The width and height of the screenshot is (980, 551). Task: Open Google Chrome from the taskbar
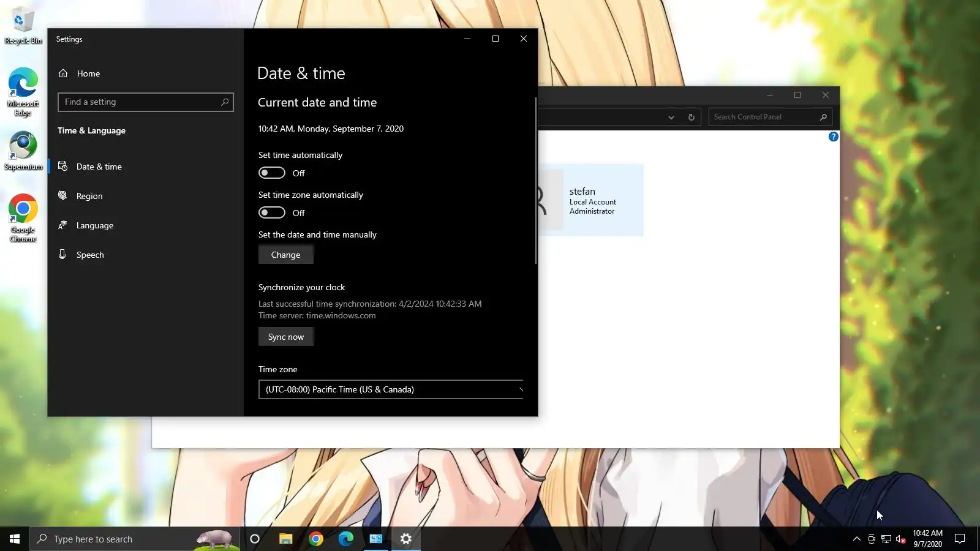coord(316,539)
